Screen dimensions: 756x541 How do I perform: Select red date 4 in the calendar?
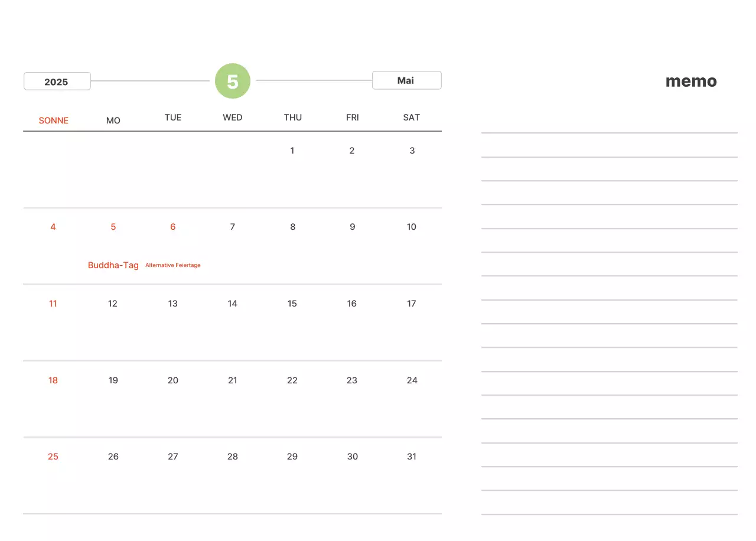pyautogui.click(x=53, y=227)
